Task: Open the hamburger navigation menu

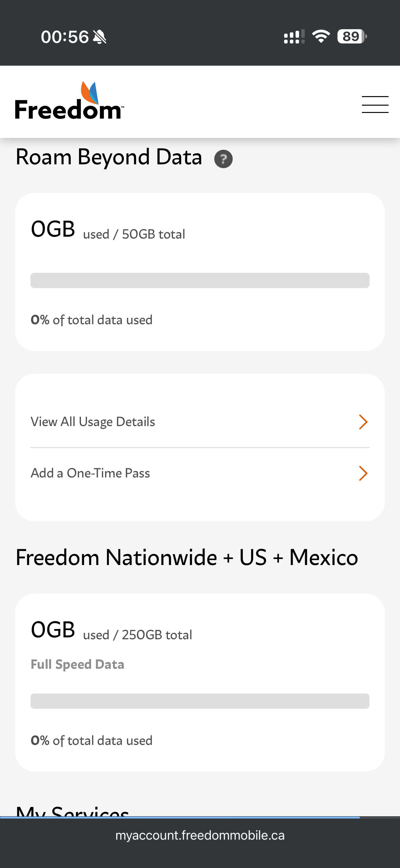Action: (x=375, y=104)
